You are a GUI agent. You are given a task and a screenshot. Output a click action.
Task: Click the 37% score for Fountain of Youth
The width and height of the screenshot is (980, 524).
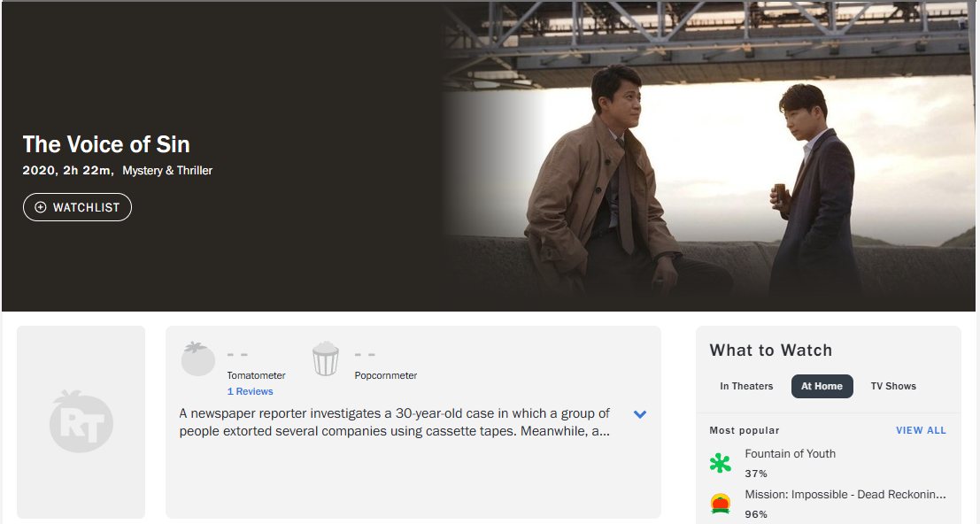point(756,474)
